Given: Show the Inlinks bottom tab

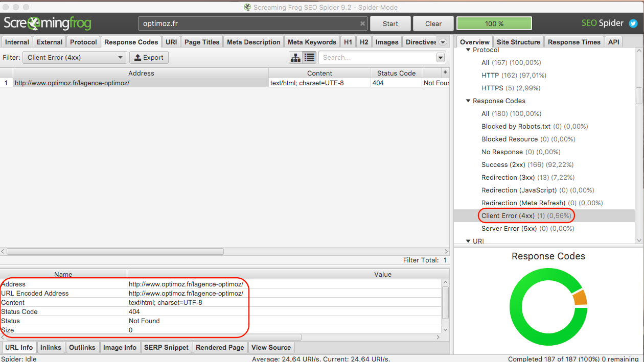Looking at the screenshot, I should point(51,348).
